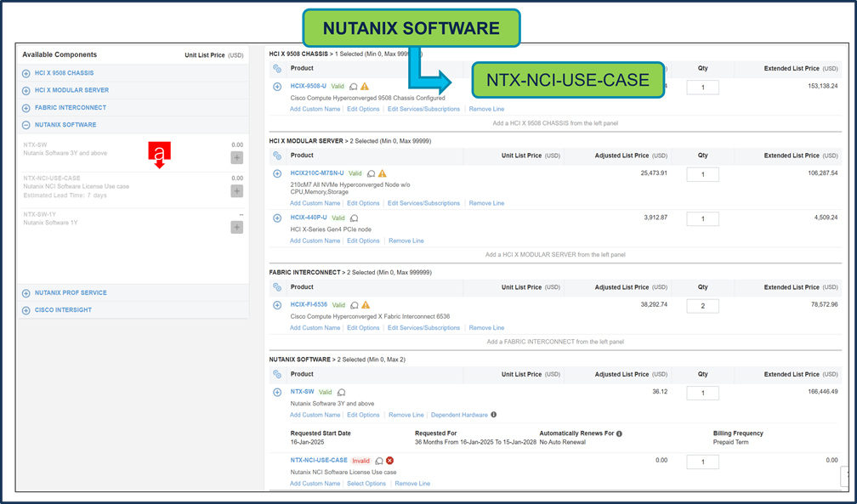
Task: Expand HCIX-9508-U line details
Action: tap(277, 87)
